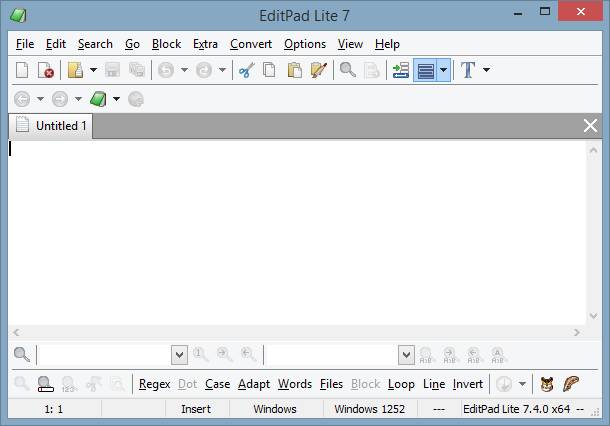Viewport: 610px width, 426px height.
Task: Click the Font T icon
Action: (468, 70)
